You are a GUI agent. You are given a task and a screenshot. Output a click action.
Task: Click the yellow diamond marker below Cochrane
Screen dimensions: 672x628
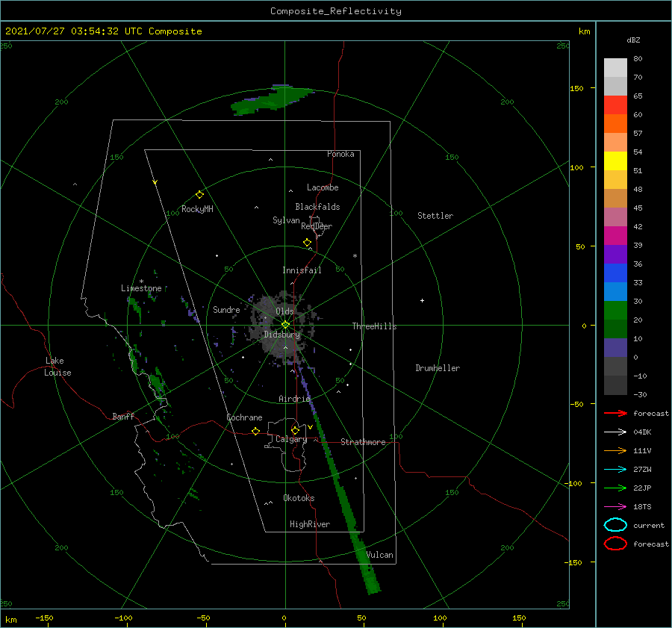255,432
